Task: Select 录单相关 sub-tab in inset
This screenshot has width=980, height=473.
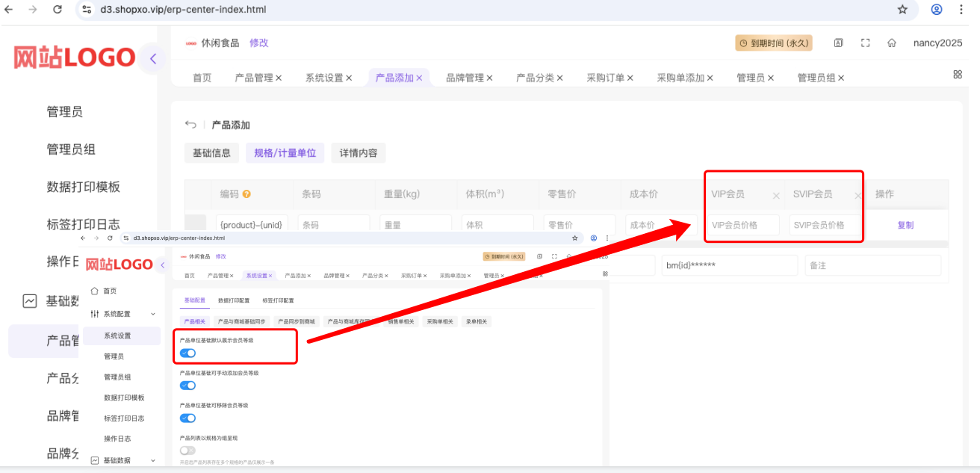Action: tap(476, 321)
